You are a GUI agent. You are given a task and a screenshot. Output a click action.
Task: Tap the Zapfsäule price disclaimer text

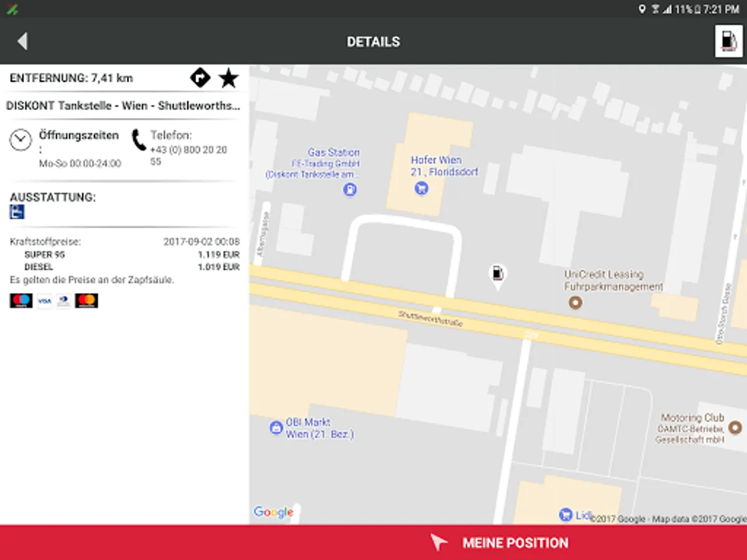point(92,280)
